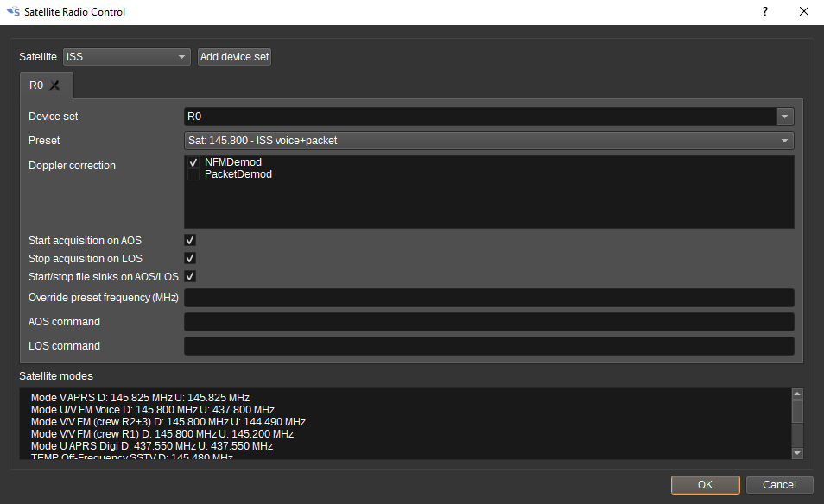Toggle Start acquisition on AOS checkbox
824x504 pixels.
[x=190, y=241]
